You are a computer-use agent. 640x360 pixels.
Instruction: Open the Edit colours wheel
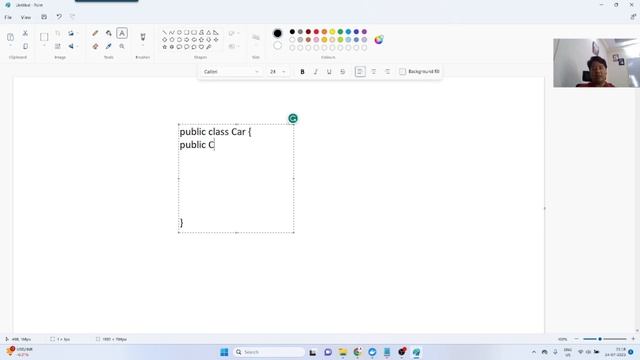coord(379,40)
